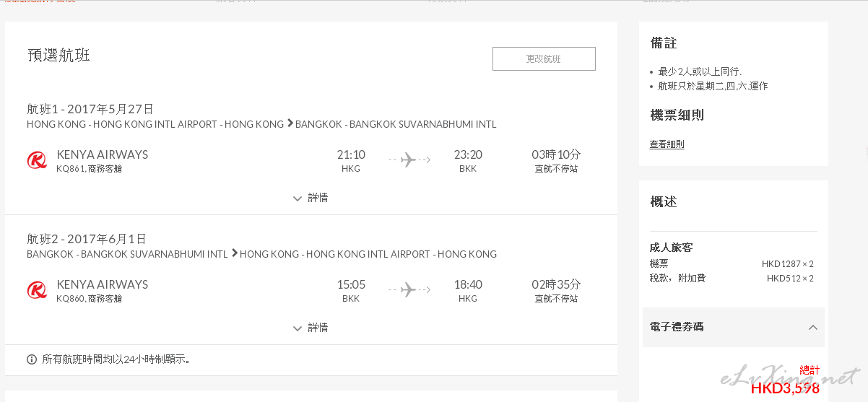Open the 查看細則 fare rules link
The image size is (868, 402).
[x=667, y=144]
